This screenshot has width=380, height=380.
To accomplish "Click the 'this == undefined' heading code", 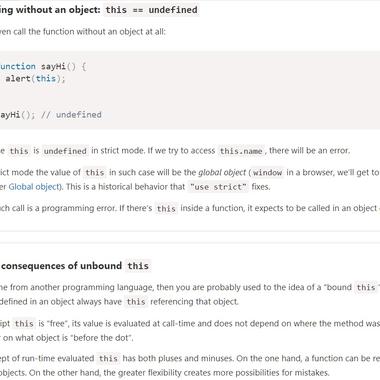I will (x=151, y=10).
